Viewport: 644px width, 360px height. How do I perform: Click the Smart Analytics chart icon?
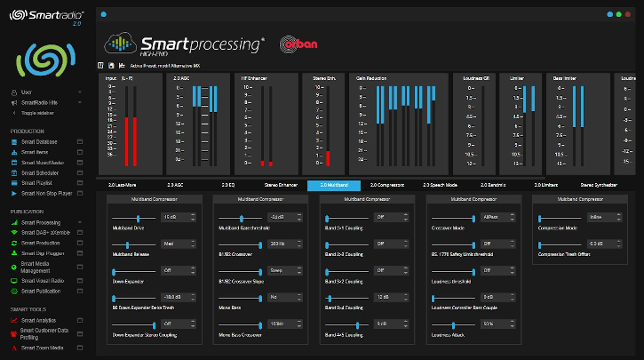pyautogui.click(x=14, y=321)
